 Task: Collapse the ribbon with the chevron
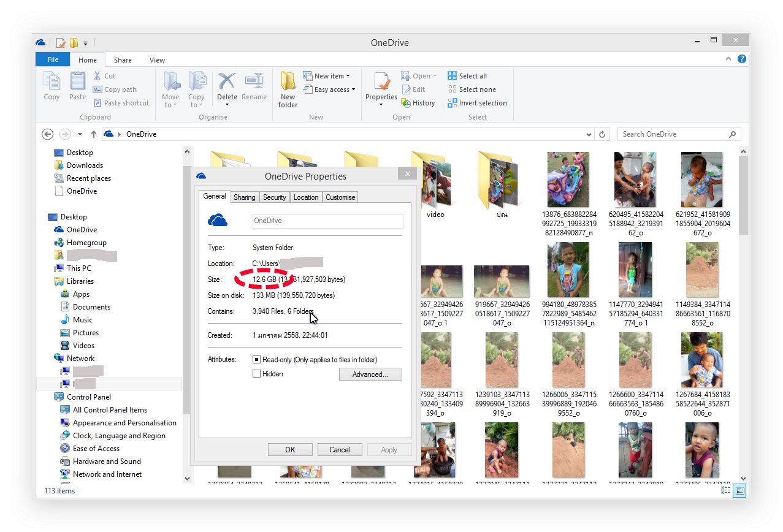pyautogui.click(x=728, y=59)
